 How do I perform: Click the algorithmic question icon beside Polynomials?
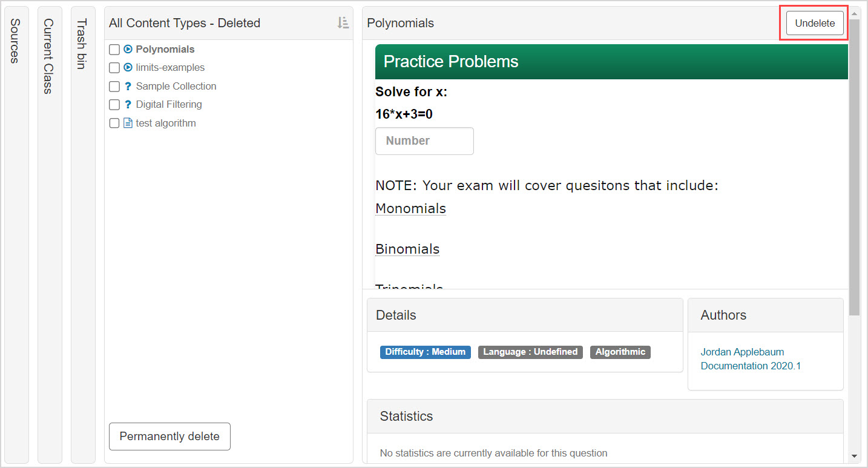(x=127, y=49)
